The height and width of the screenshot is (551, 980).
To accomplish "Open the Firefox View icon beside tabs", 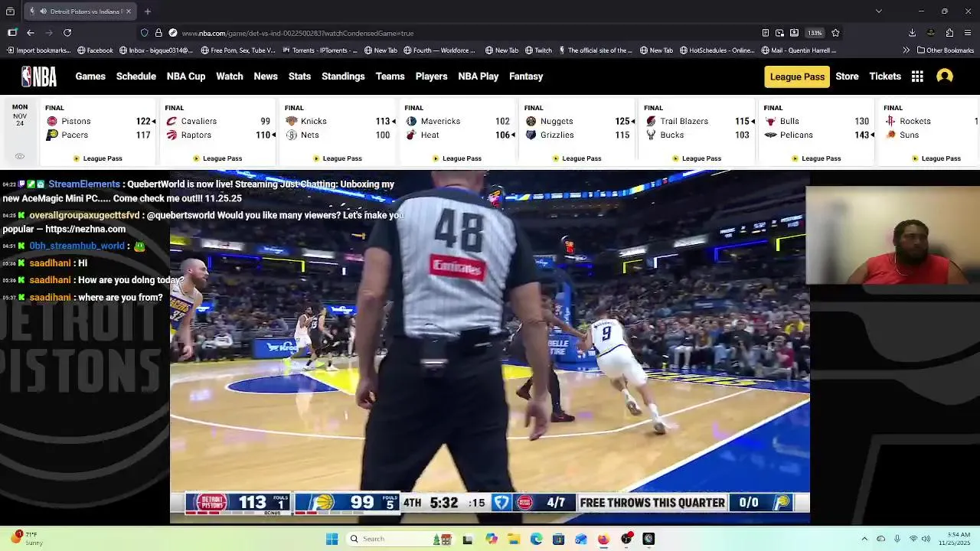I will 10,11.
